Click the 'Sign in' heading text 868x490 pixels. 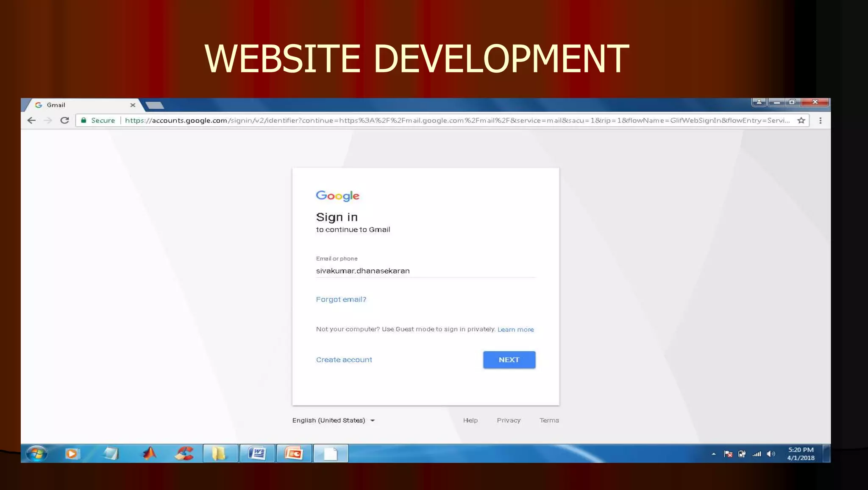click(x=337, y=217)
